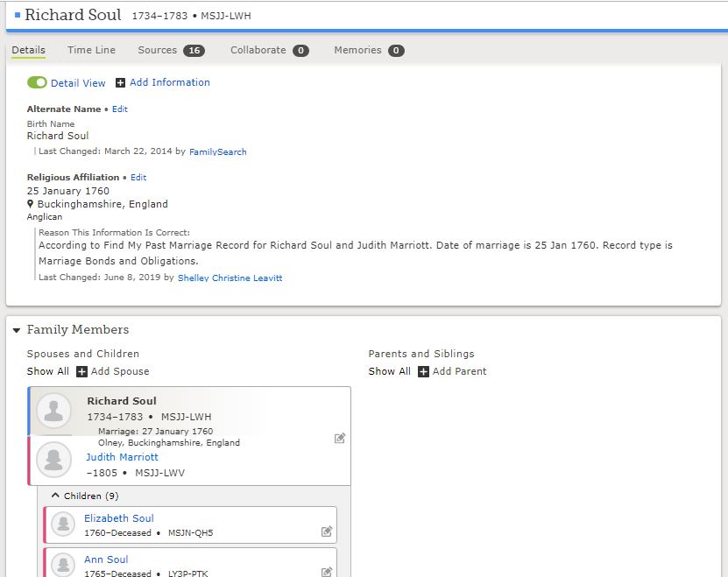Open Shelley Christine Leavitt contributor link

[x=230, y=278]
